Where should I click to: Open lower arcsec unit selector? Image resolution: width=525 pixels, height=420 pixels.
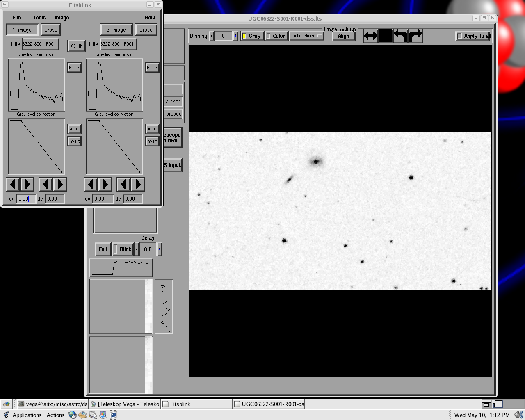coord(173,114)
